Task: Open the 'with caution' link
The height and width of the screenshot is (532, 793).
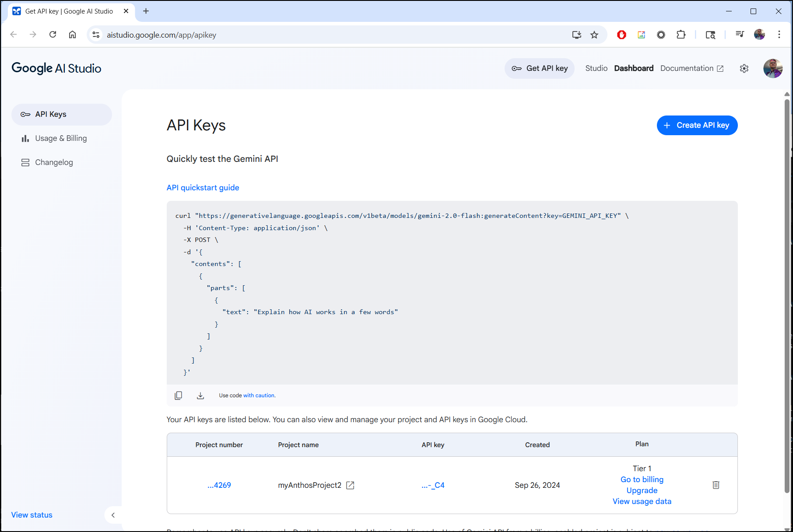Action: pyautogui.click(x=259, y=395)
